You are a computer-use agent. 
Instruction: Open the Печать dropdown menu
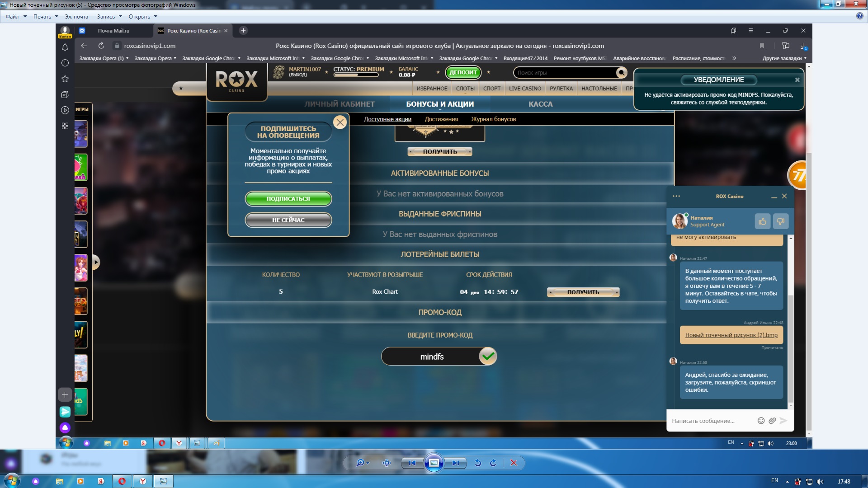click(x=45, y=17)
